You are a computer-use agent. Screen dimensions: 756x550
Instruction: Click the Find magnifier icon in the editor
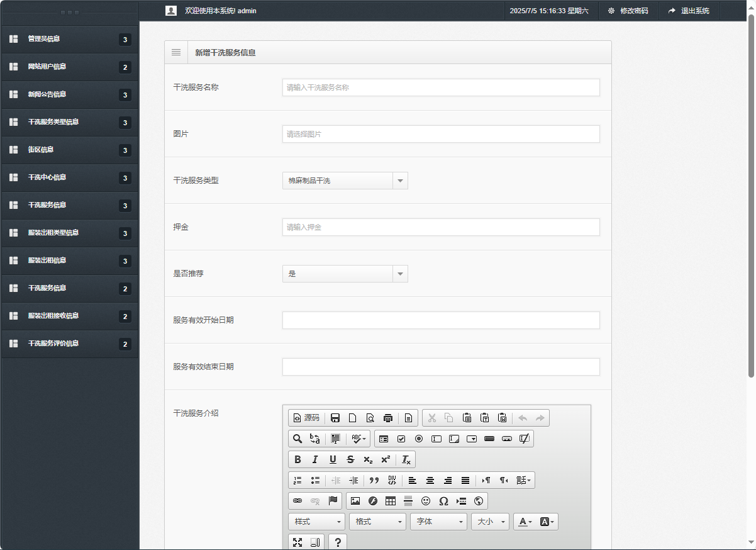(297, 439)
